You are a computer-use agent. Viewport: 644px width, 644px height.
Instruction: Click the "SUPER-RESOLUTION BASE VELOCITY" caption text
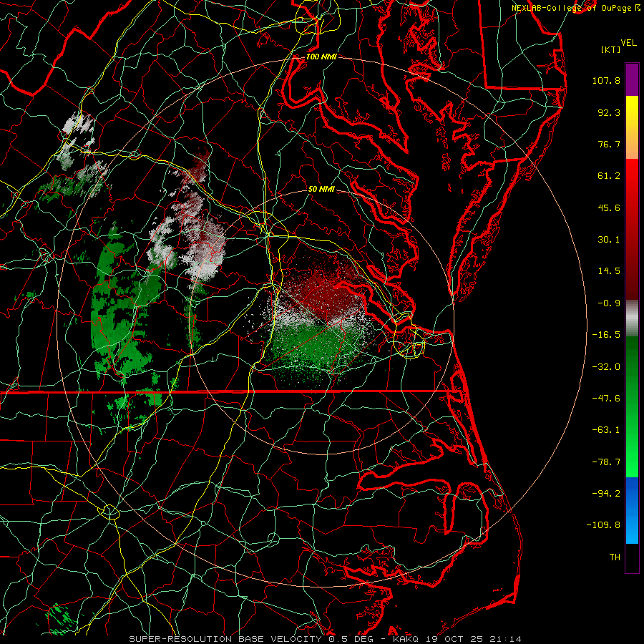(225, 639)
